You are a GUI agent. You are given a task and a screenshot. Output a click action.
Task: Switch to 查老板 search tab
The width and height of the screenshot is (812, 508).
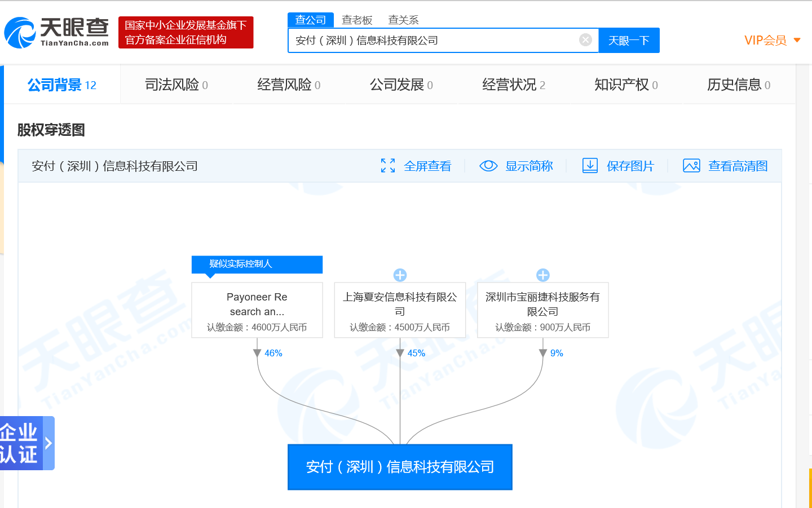[x=357, y=20]
